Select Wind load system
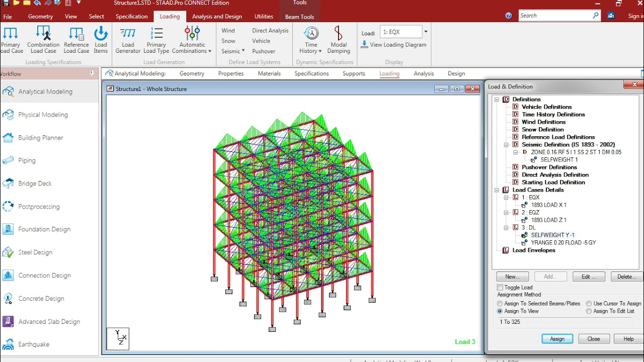The height and width of the screenshot is (362, 644). [x=228, y=31]
